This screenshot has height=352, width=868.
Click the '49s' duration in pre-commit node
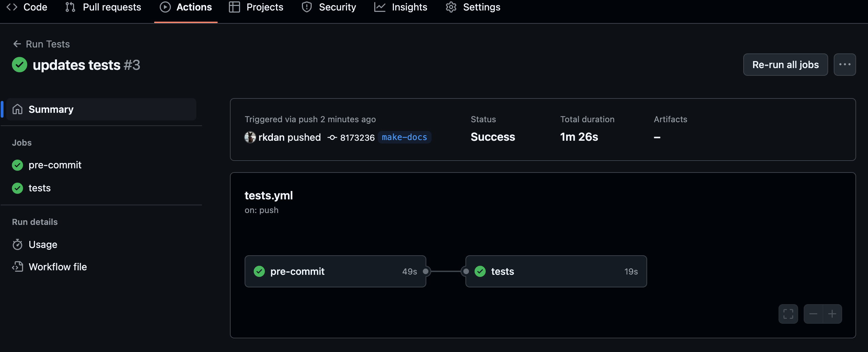(x=410, y=272)
